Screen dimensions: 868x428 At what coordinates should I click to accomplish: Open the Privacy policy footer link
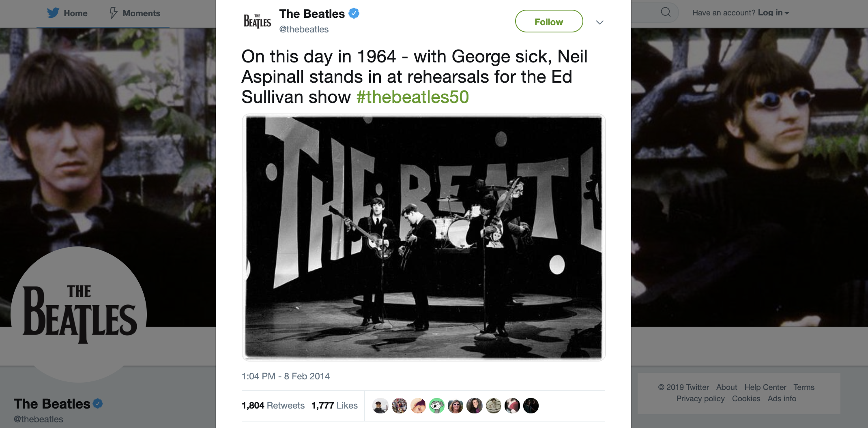tap(700, 398)
